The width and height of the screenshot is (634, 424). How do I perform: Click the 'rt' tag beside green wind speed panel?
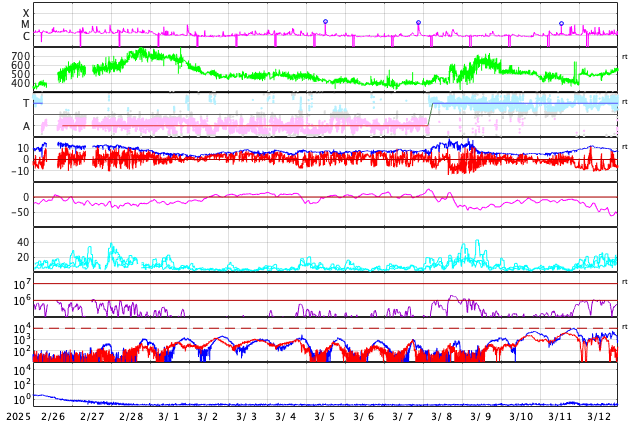pyautogui.click(x=625, y=57)
